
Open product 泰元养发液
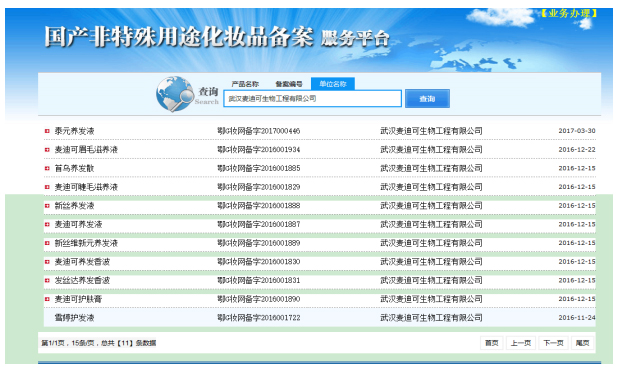(x=74, y=131)
